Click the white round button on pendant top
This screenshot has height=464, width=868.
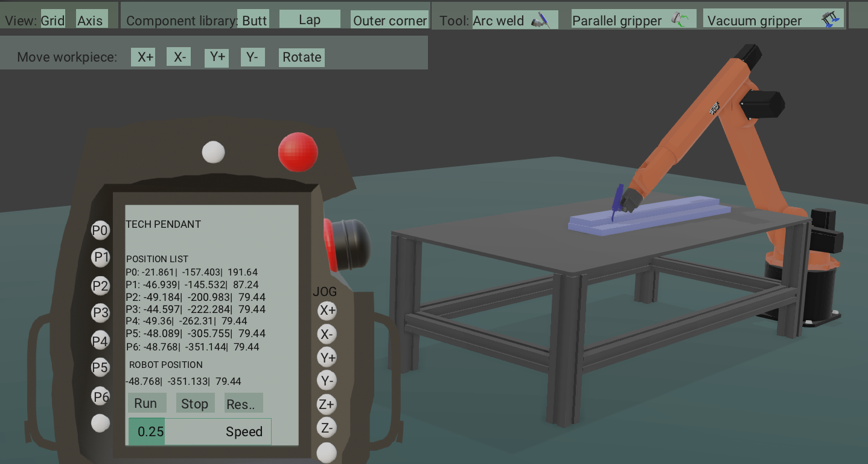(213, 152)
